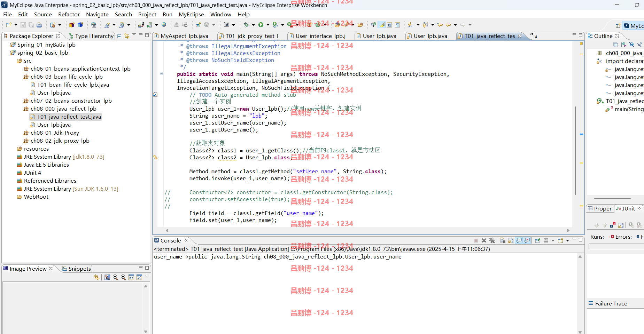The width and height of the screenshot is (644, 334).
Task: Click Rerun Test icon in JUnit
Action: 631,225
